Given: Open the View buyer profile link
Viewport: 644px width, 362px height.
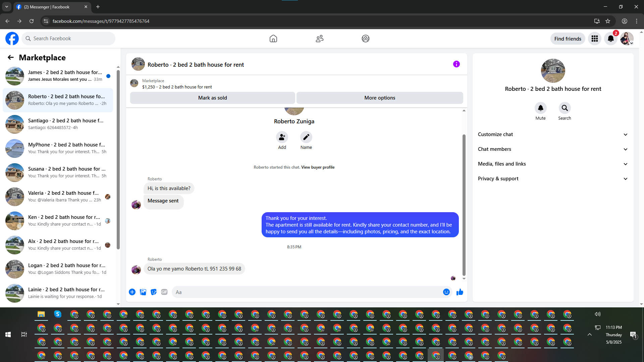Looking at the screenshot, I should coord(318,167).
